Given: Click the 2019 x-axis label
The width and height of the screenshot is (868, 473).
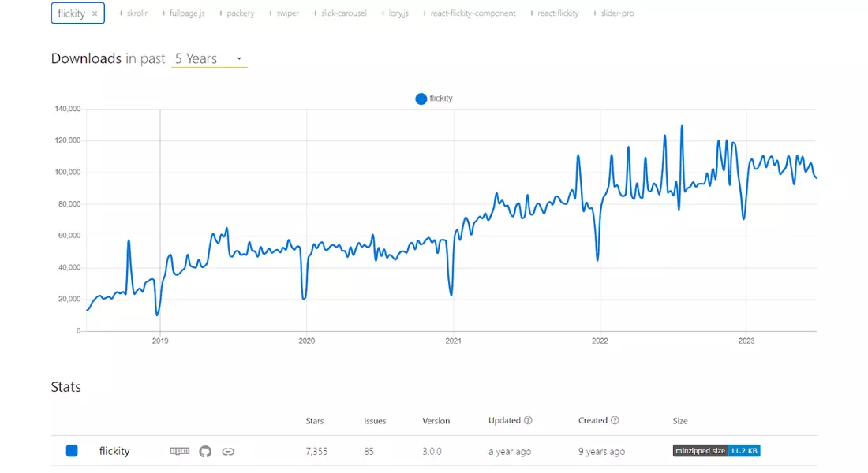Looking at the screenshot, I should point(160,341).
